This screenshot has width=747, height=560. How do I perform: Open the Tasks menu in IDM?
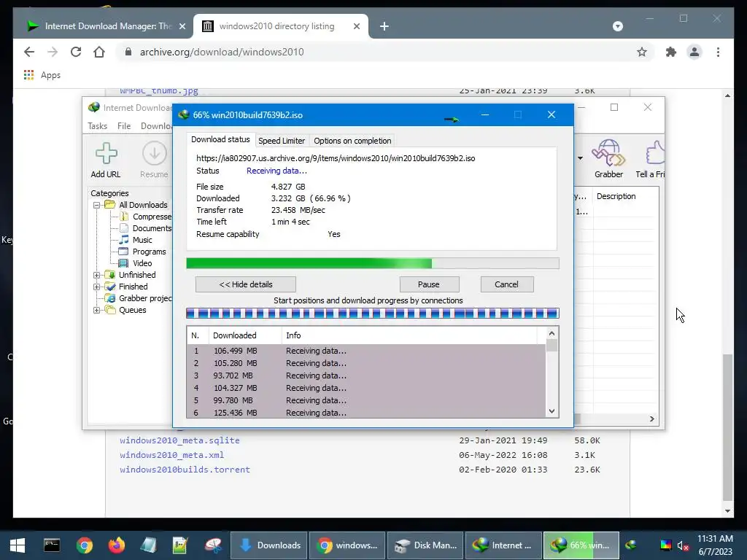click(x=97, y=125)
